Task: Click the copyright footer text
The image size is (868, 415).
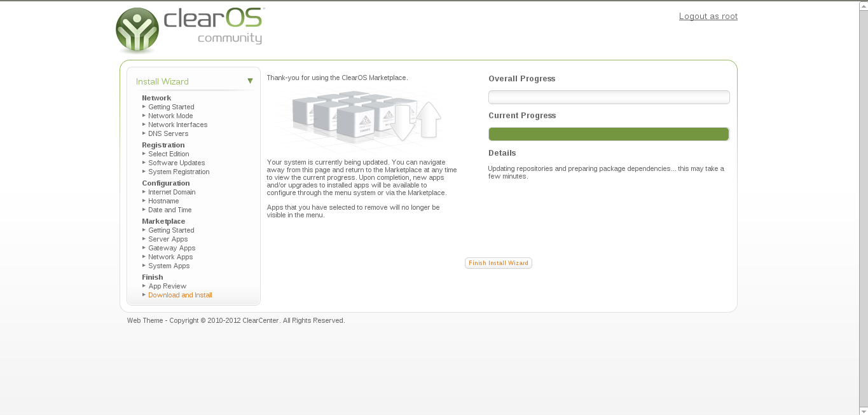Action: click(236, 320)
